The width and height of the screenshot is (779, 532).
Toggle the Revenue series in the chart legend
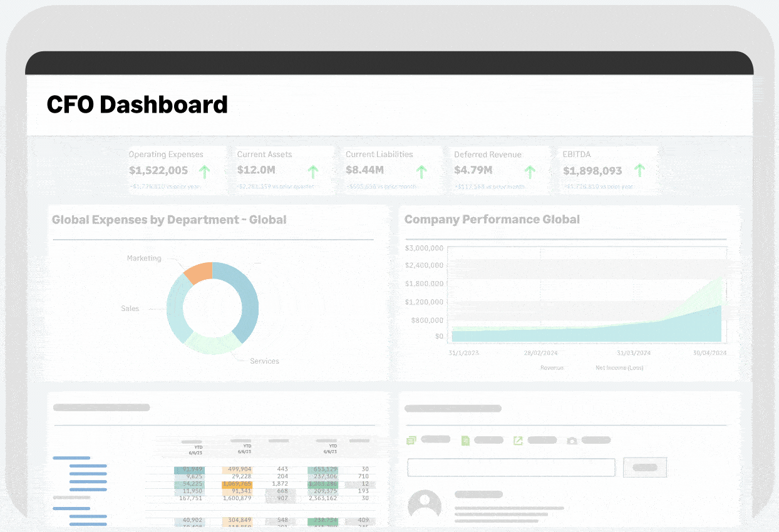(551, 367)
